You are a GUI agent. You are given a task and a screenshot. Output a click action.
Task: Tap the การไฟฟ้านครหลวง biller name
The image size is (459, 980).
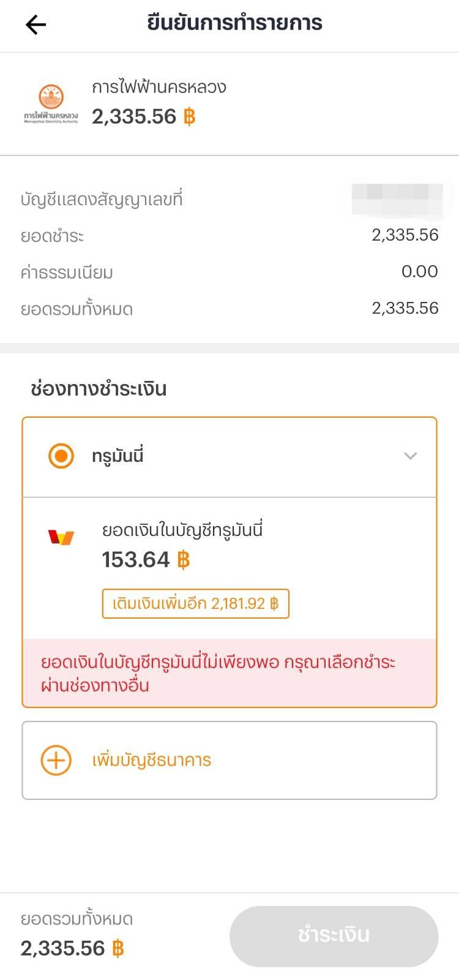pyautogui.click(x=159, y=87)
